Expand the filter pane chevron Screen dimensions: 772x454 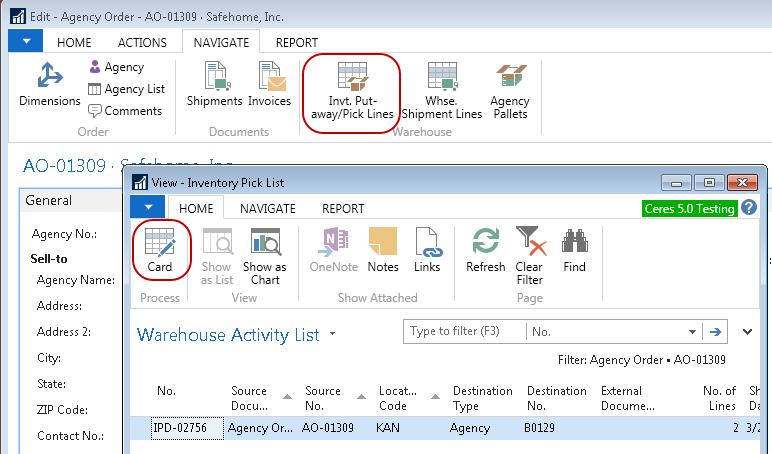click(748, 332)
